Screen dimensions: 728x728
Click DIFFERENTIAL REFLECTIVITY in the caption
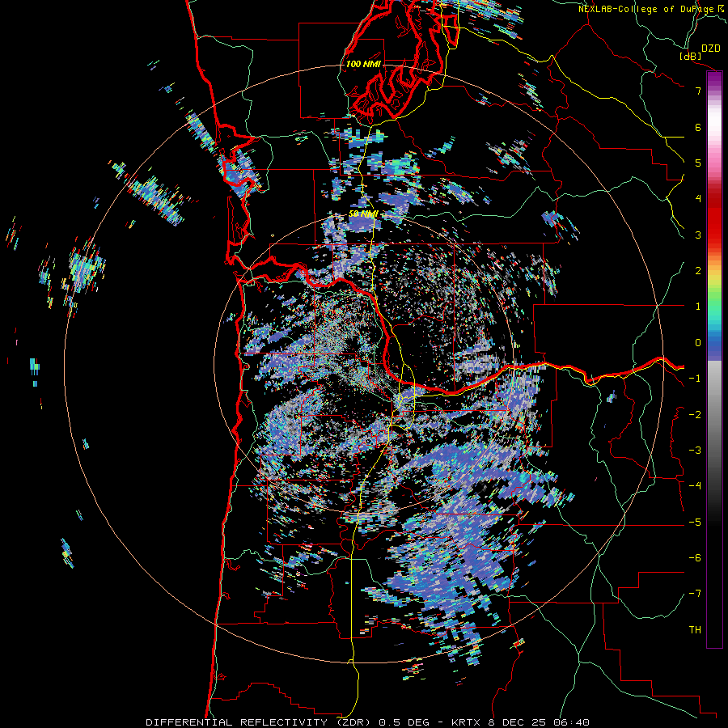point(236,722)
